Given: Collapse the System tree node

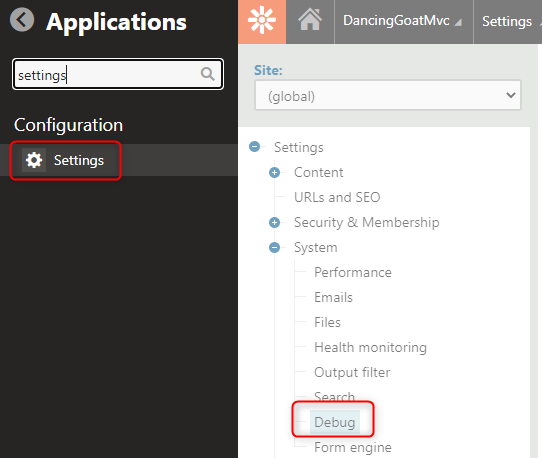Looking at the screenshot, I should (274, 247).
